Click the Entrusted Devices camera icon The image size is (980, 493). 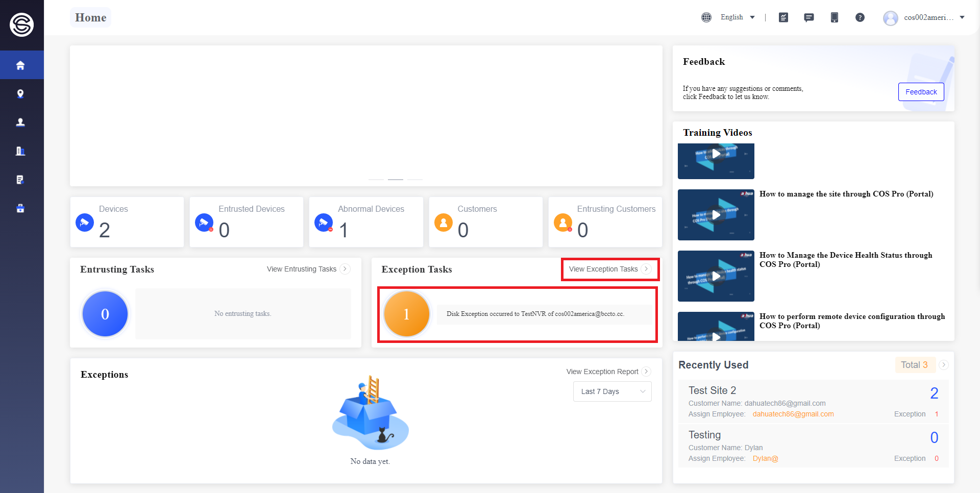(x=204, y=223)
